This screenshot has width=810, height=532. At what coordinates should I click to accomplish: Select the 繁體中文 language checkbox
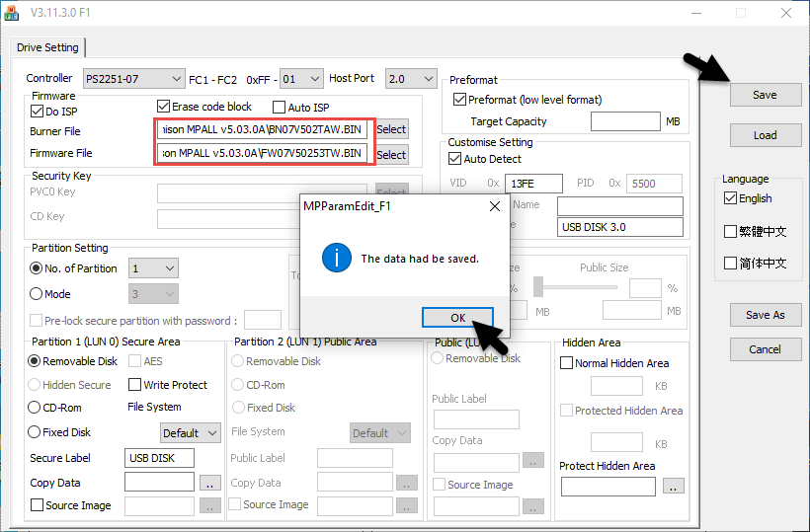[730, 232]
